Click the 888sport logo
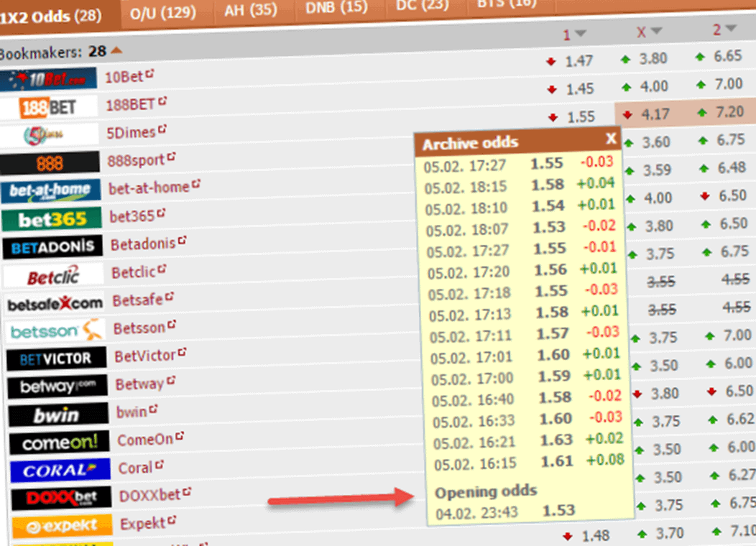756x546 pixels. pyautogui.click(x=50, y=162)
